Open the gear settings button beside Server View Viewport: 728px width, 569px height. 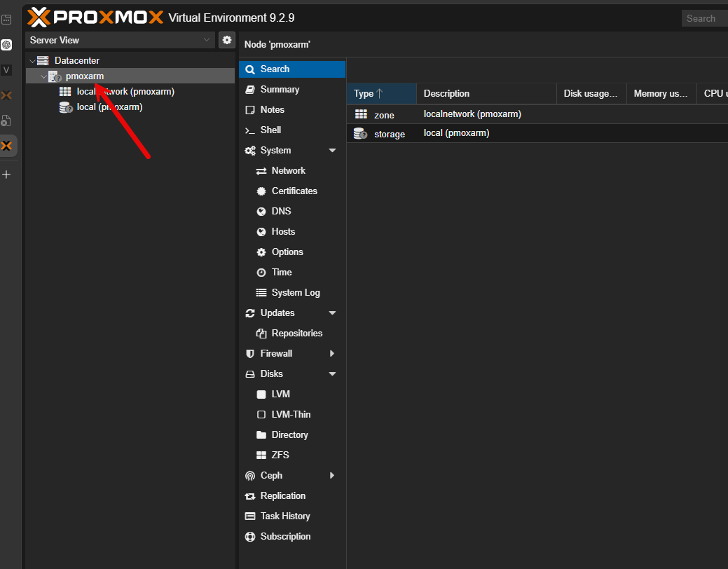[x=226, y=40]
